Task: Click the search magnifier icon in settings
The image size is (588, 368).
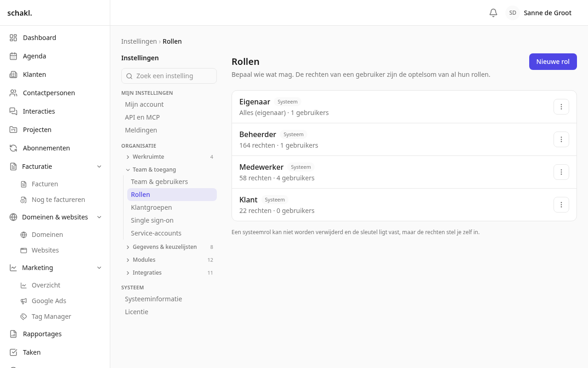Action: click(130, 76)
